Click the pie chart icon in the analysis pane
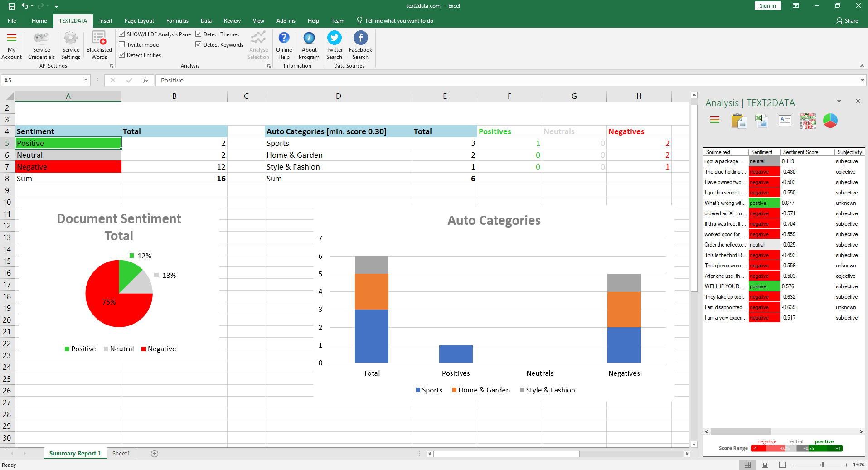The image size is (868, 470). (x=830, y=121)
